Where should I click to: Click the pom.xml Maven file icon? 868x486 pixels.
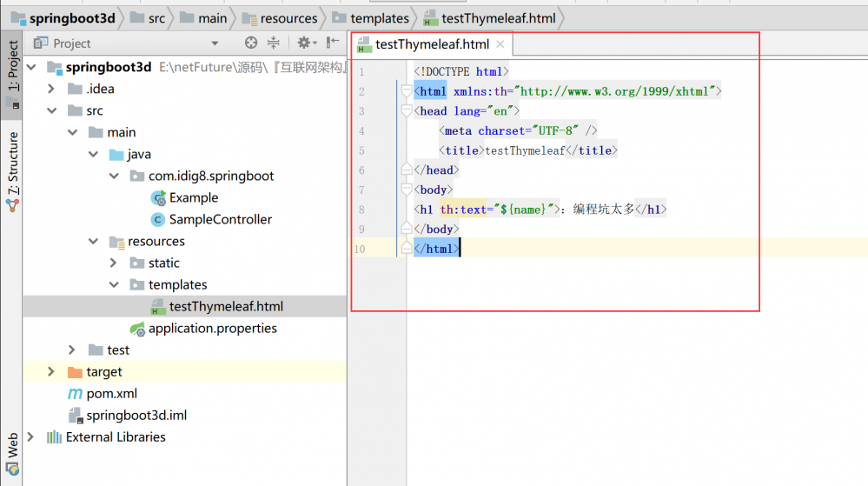click(75, 394)
